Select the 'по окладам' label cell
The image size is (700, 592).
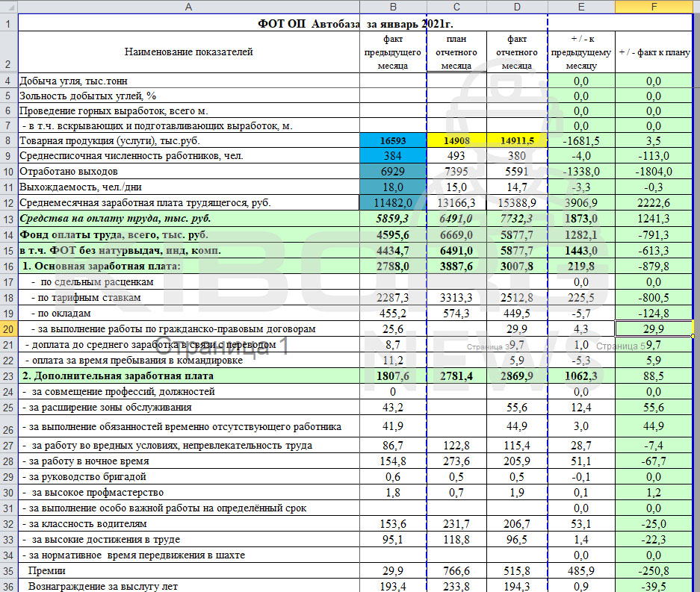tap(189, 314)
